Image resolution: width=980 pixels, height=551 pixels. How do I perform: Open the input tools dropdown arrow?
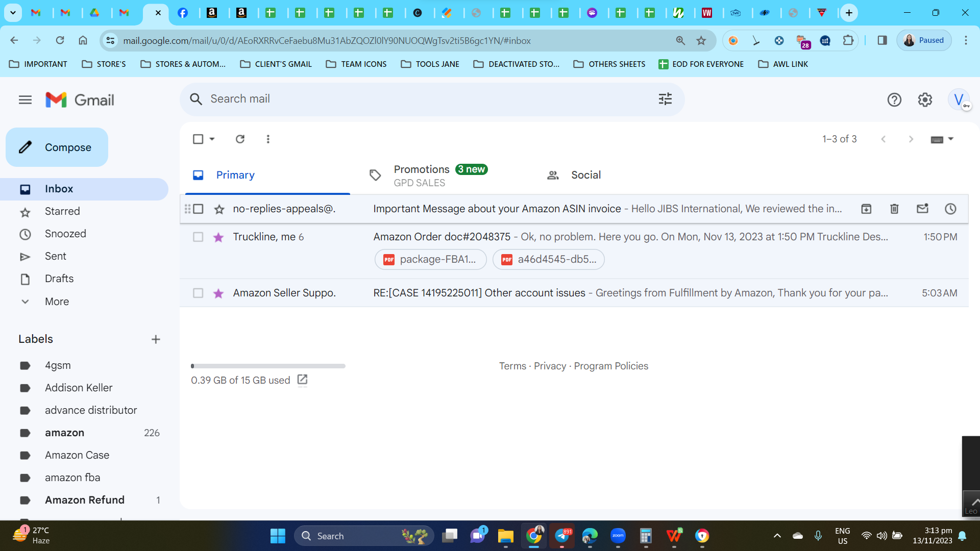tap(950, 139)
